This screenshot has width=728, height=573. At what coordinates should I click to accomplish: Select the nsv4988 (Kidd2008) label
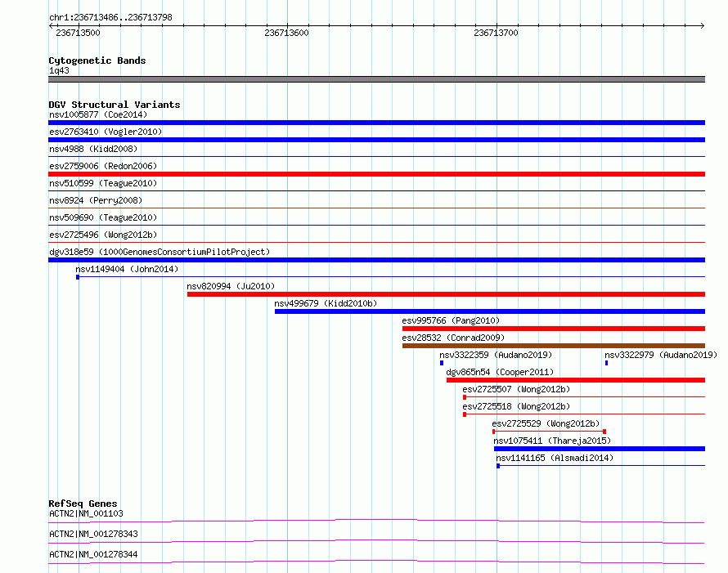point(93,149)
